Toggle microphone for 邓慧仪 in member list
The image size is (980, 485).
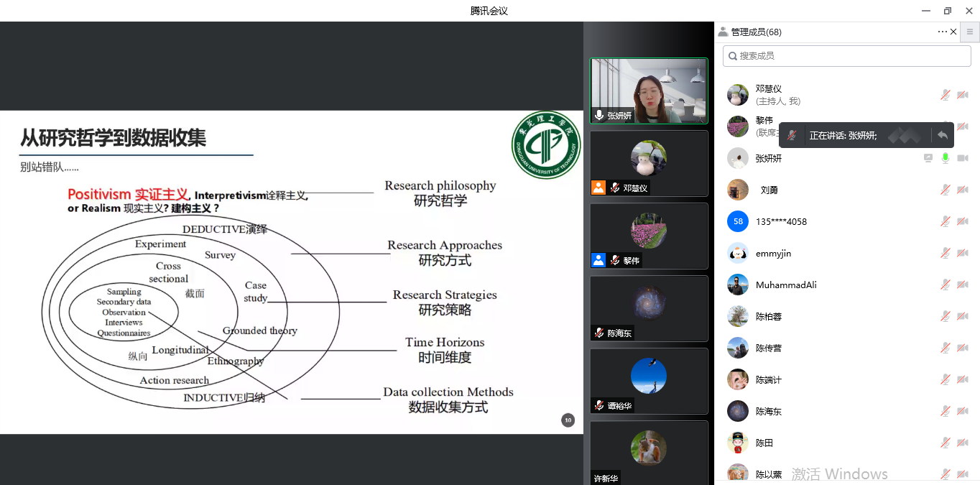click(946, 95)
